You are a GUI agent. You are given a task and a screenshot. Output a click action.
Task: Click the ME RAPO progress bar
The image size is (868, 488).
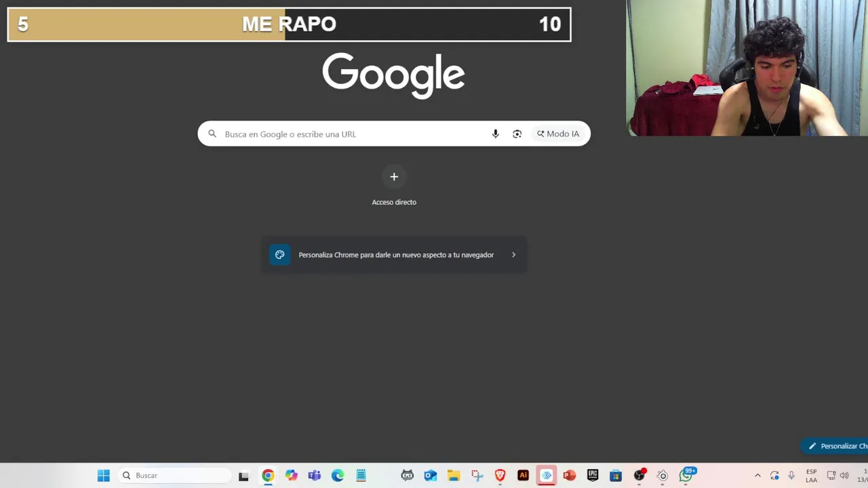pyautogui.click(x=290, y=24)
